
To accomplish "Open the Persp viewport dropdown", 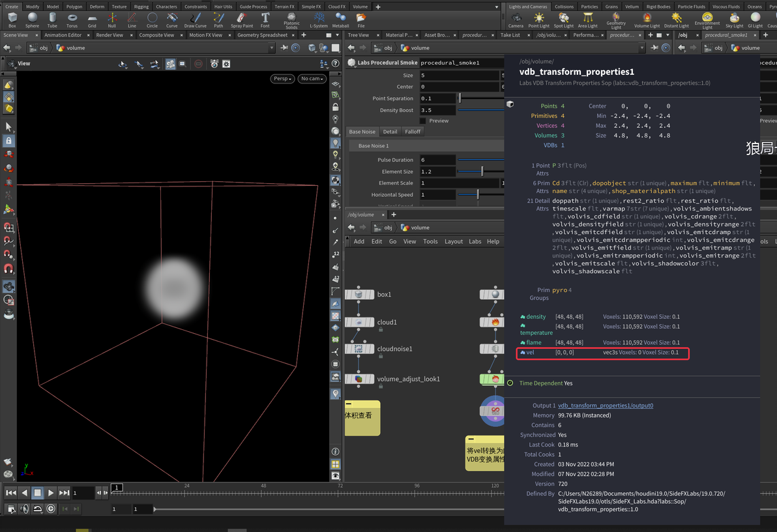I will pos(283,79).
